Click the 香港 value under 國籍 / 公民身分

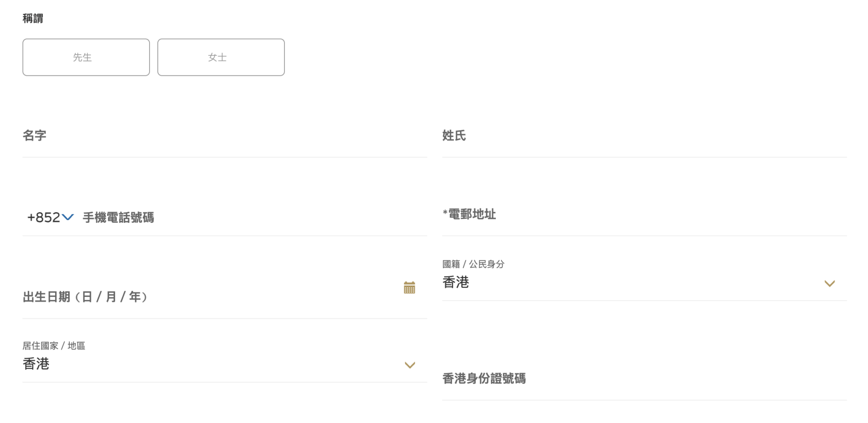click(x=456, y=282)
